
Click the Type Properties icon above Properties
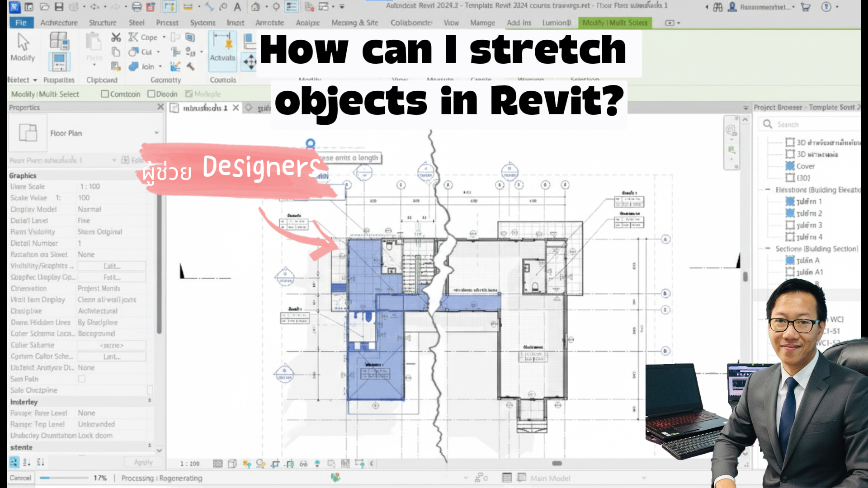[x=59, y=40]
